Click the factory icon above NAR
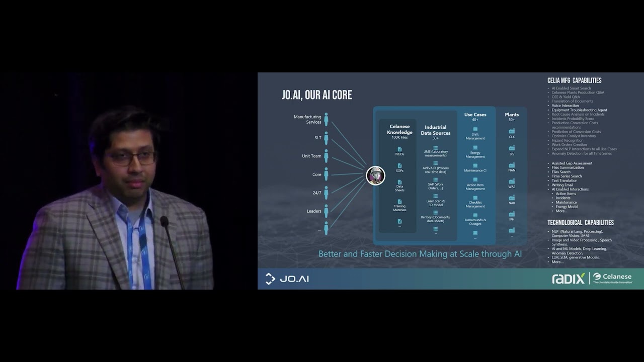 [512, 197]
